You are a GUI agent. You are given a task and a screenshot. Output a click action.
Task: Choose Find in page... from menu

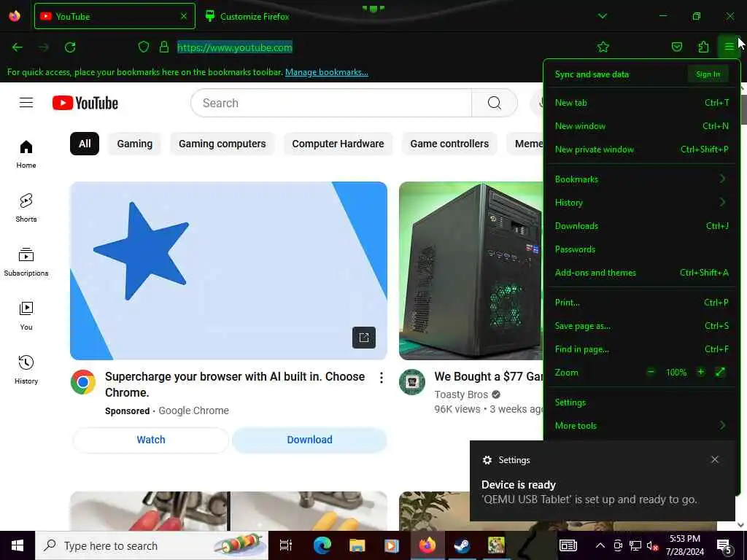tap(642, 349)
